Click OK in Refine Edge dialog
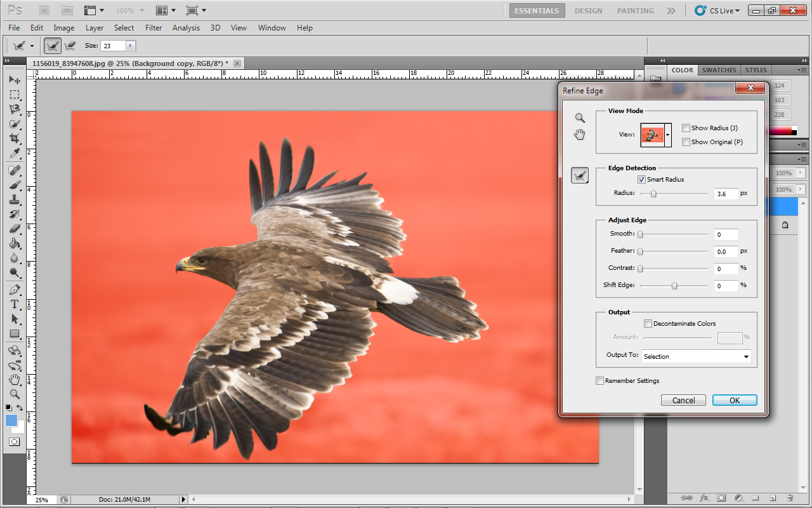Screen dimensions: 812x508 (x=734, y=401)
